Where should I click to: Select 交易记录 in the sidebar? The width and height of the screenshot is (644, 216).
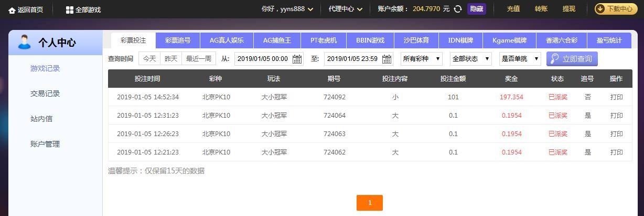pyautogui.click(x=45, y=94)
